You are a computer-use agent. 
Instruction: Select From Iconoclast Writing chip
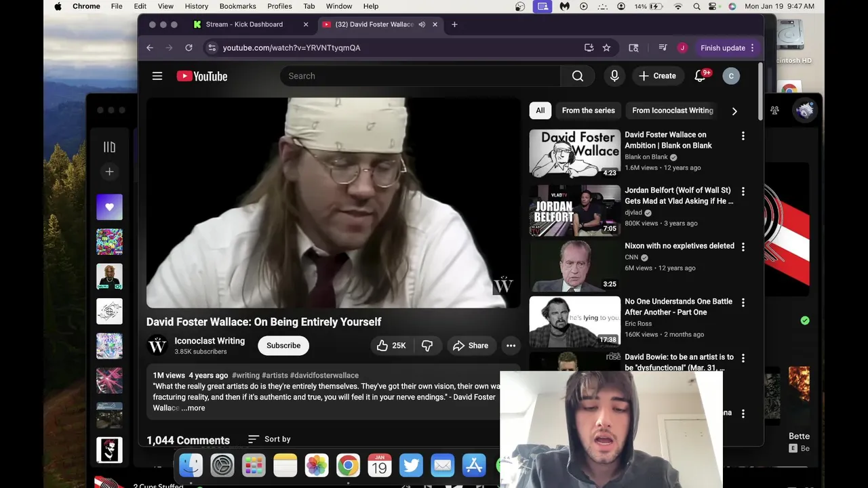click(x=673, y=110)
